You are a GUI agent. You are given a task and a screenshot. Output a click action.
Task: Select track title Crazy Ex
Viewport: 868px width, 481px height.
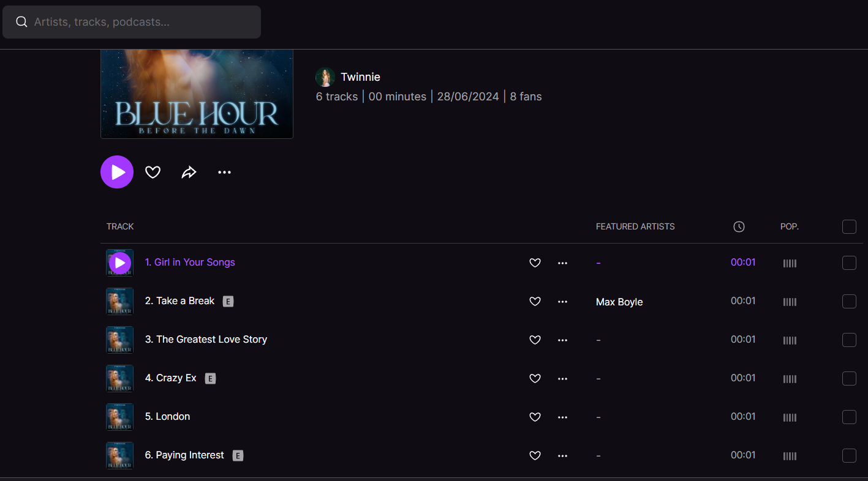pyautogui.click(x=170, y=378)
